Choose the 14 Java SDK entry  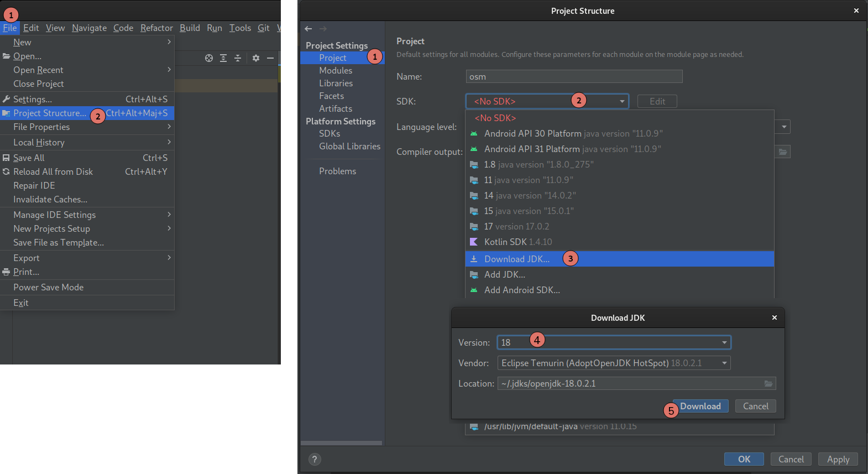[620, 195]
